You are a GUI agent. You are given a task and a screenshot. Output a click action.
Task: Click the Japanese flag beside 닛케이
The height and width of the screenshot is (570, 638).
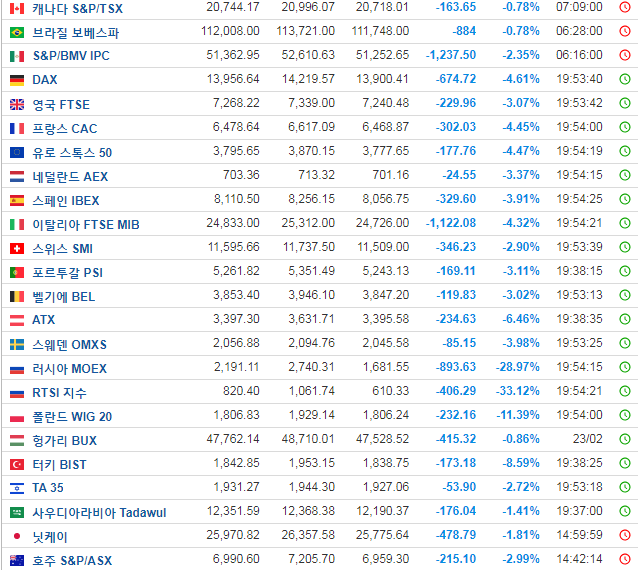(x=17, y=536)
